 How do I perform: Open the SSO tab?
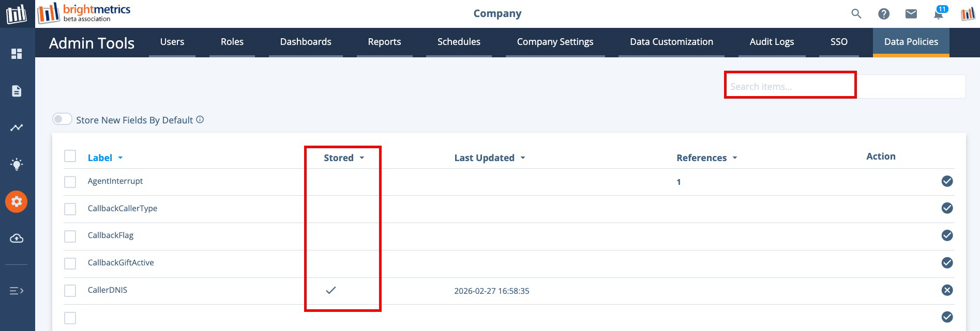[x=839, y=42]
